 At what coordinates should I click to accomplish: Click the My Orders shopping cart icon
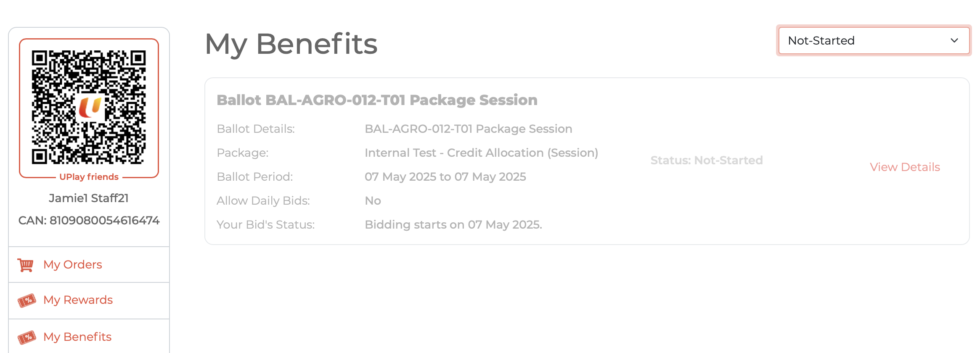pyautogui.click(x=26, y=265)
